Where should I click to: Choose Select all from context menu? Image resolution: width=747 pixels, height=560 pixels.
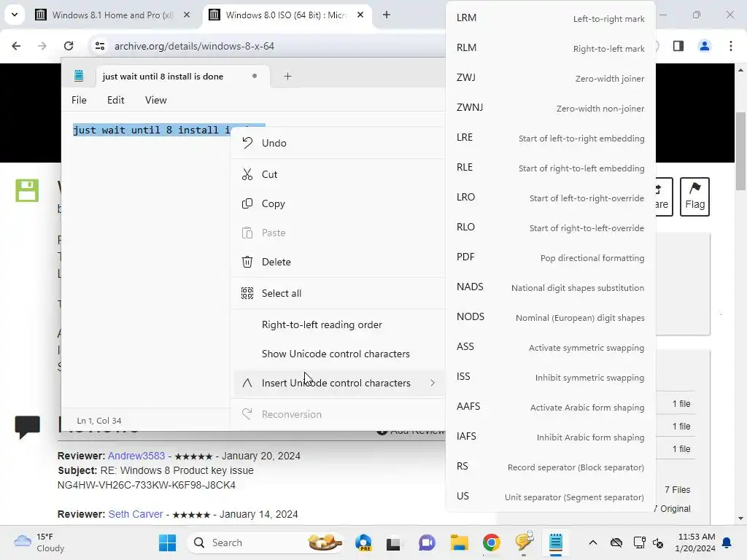(338, 293)
